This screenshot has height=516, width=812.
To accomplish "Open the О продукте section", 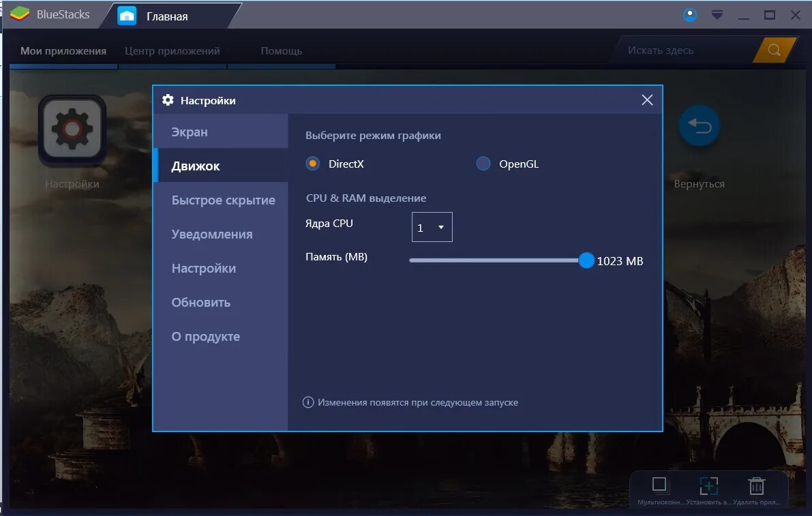I will coord(221,337).
